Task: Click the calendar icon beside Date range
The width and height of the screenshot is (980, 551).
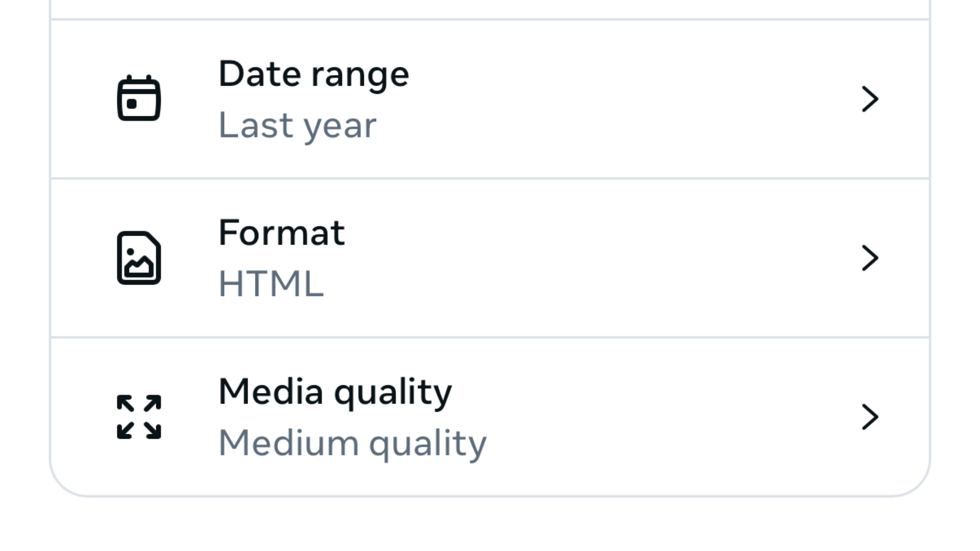Action: click(139, 98)
